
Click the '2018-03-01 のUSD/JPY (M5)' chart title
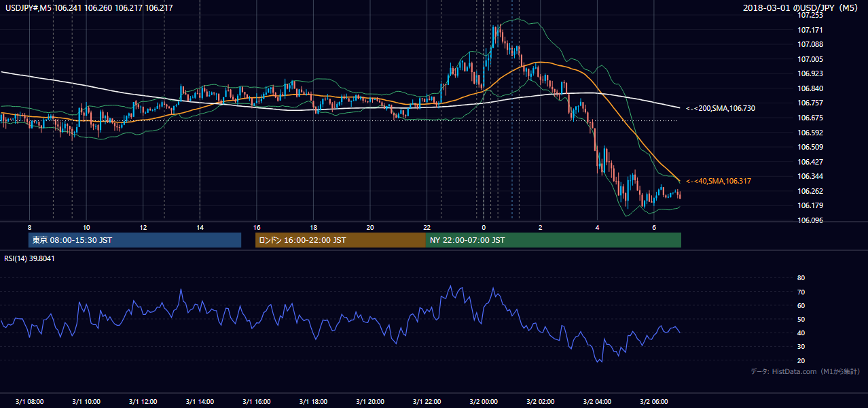(802, 8)
